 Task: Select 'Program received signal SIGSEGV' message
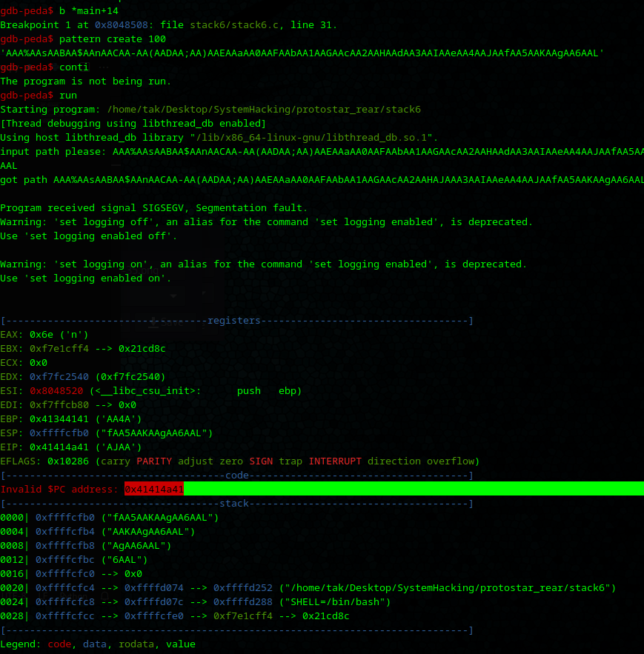154,208
